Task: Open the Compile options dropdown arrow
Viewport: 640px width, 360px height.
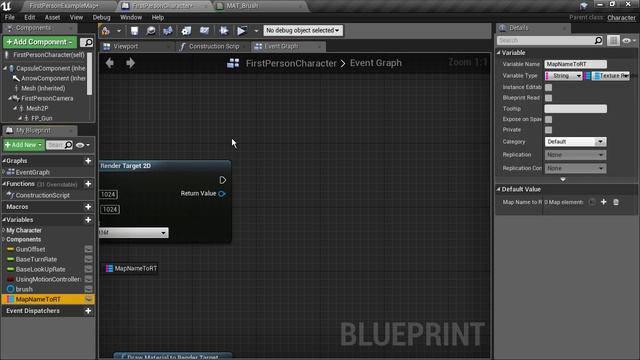Action: coord(119,31)
